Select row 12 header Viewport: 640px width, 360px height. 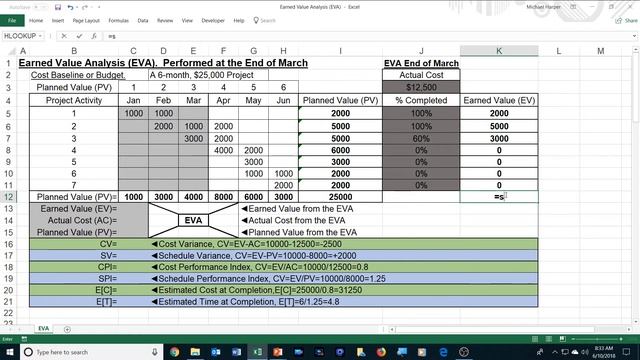(8, 197)
